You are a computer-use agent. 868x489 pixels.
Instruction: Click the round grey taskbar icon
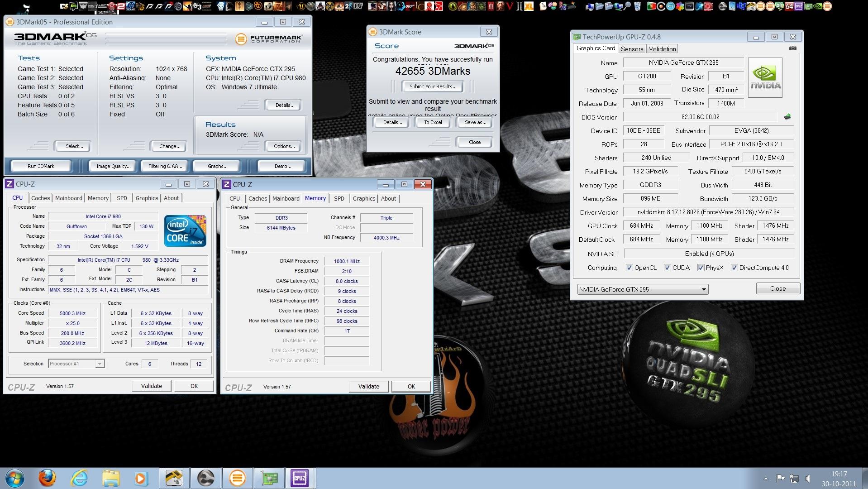[205, 478]
